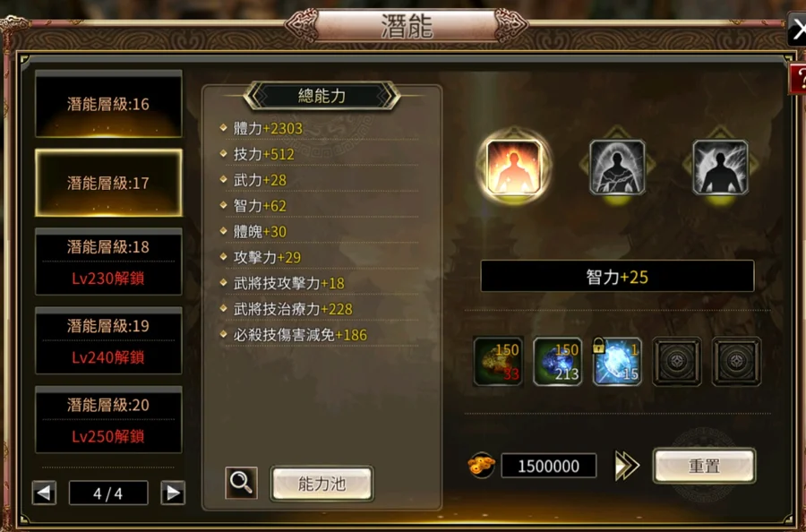The width and height of the screenshot is (806, 532).
Task: Go to previous page with left arrow
Action: coord(44,493)
